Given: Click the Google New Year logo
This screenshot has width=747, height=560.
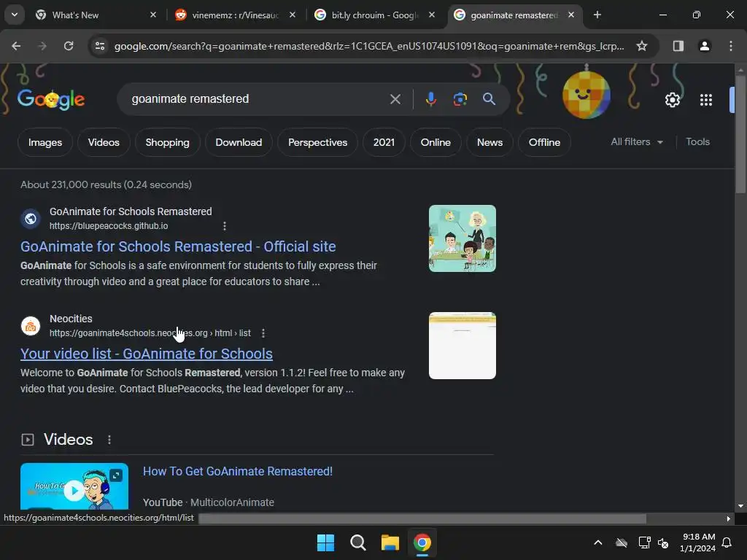Looking at the screenshot, I should coord(51,99).
